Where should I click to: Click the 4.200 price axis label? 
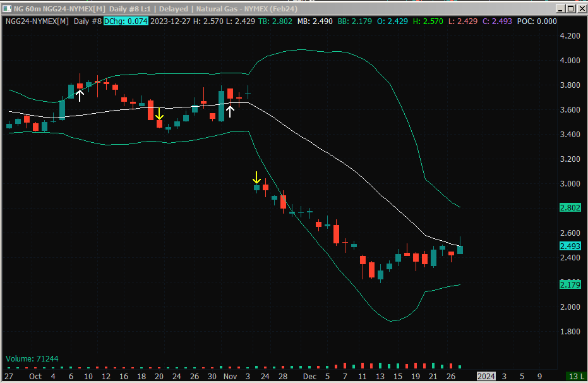pyautogui.click(x=570, y=35)
